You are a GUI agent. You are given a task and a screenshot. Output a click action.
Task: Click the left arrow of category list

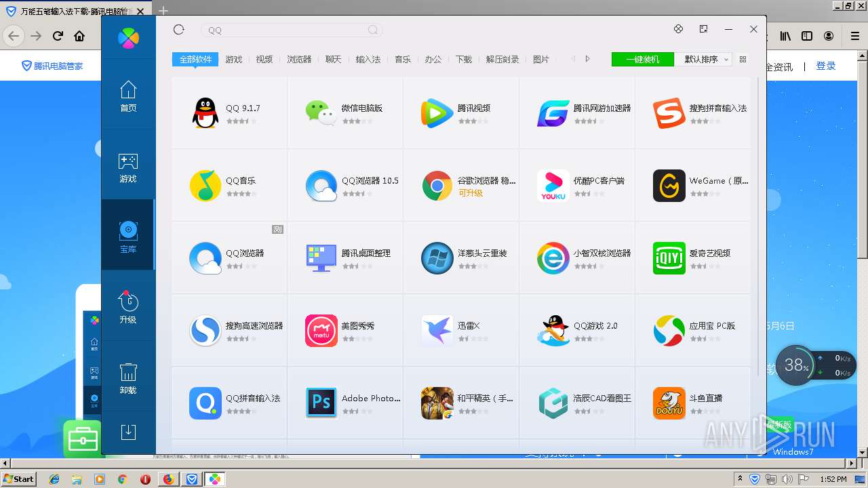click(574, 59)
